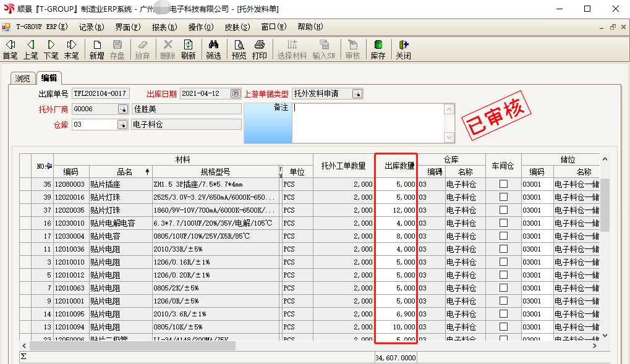Jump to last record (末笔)
Screen dimensions: 630x364
click(71, 49)
